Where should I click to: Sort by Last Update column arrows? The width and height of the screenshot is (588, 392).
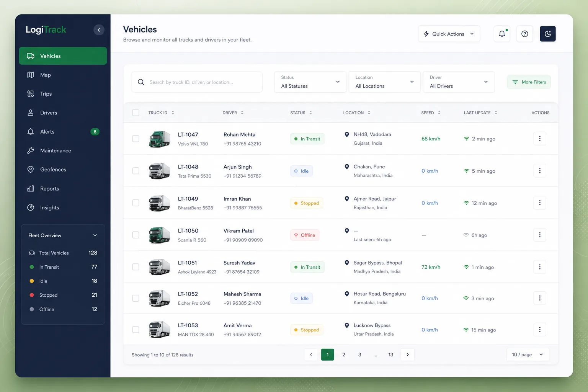coord(496,113)
